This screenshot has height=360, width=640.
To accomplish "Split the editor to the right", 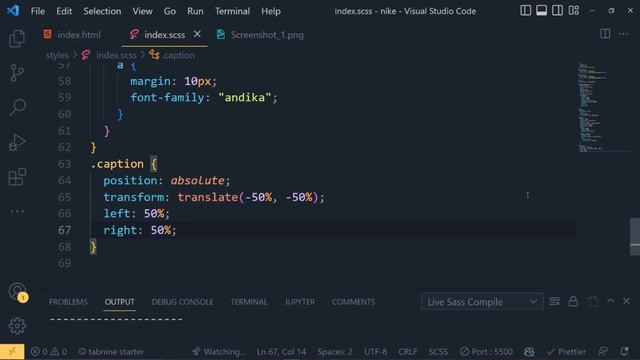I will coord(605,34).
